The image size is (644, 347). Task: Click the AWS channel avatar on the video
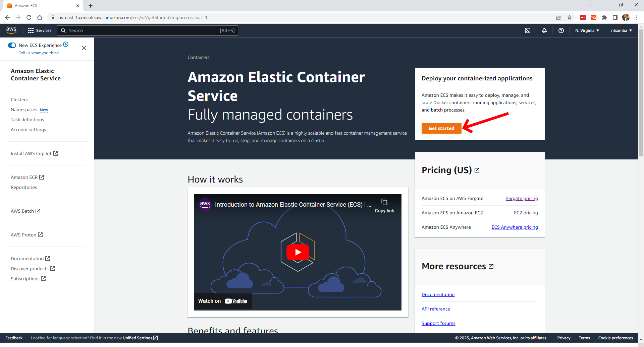coord(205,204)
